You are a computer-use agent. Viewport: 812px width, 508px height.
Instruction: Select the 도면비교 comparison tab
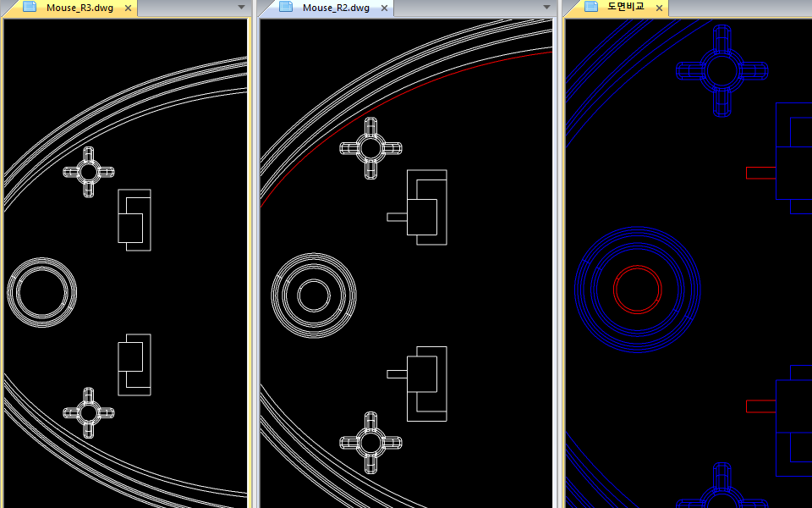[x=625, y=8]
